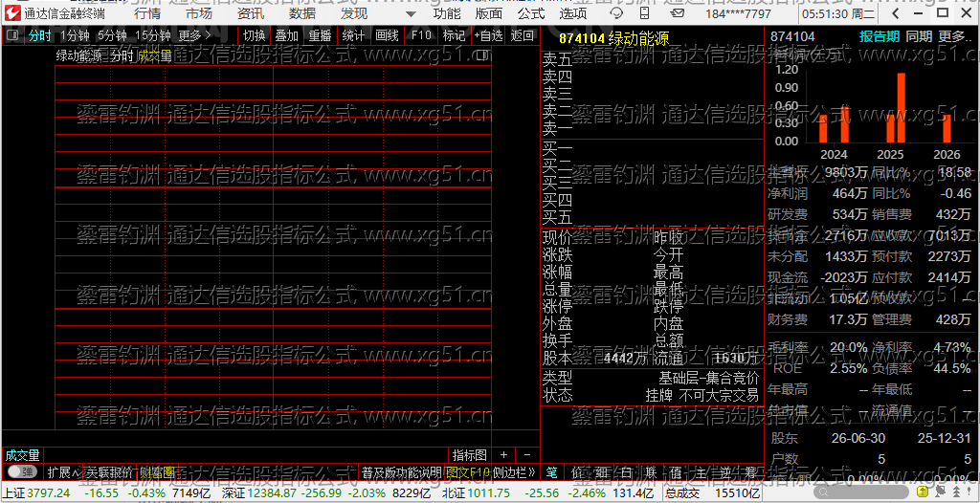
Task: Open the 发现 menu
Action: (354, 13)
